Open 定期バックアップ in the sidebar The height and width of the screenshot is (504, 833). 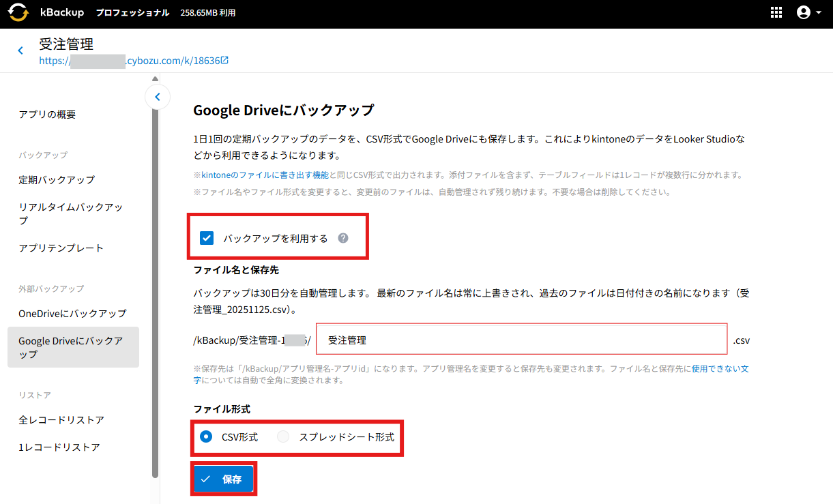(x=57, y=180)
